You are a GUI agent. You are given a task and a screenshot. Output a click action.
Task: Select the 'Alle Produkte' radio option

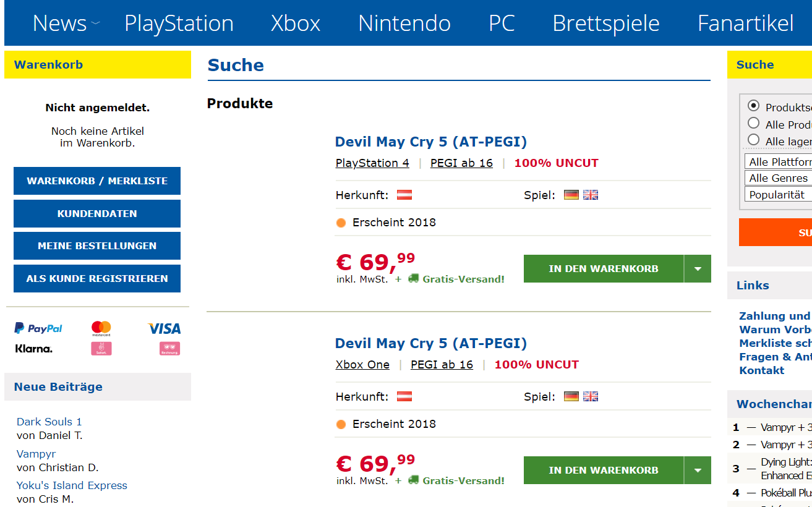coord(753,123)
